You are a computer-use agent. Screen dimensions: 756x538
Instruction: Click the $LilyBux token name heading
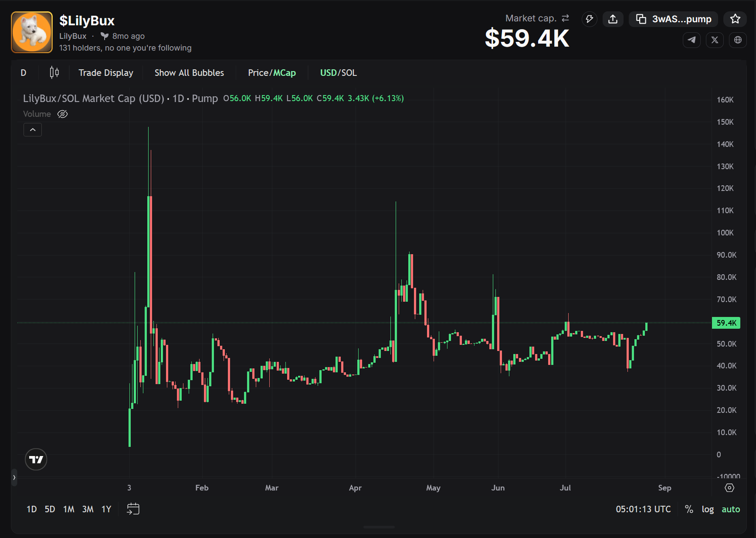click(x=87, y=20)
